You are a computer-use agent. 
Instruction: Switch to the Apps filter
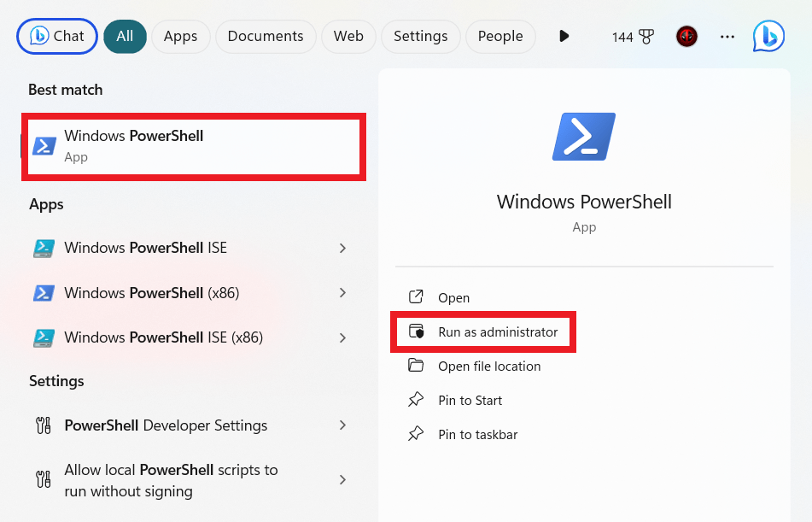[180, 36]
